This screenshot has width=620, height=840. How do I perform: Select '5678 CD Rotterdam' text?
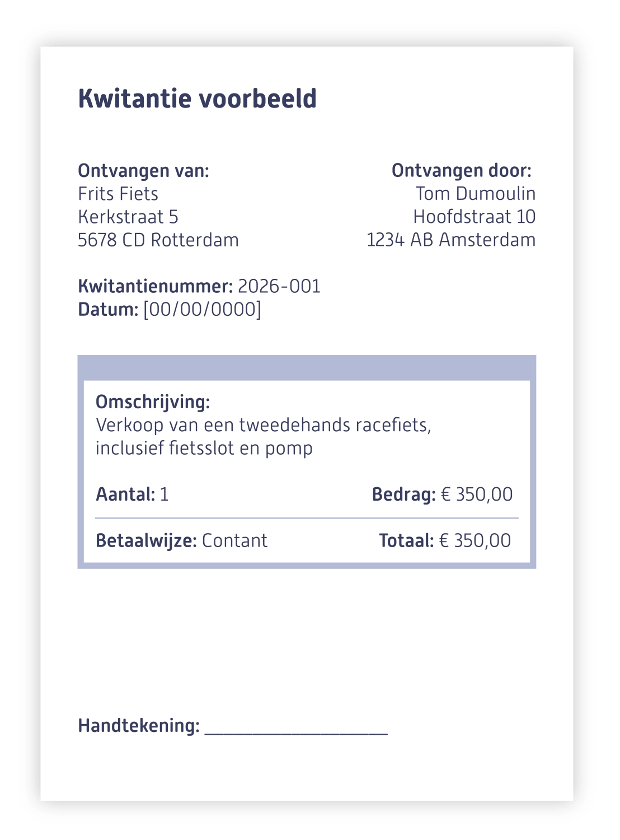click(158, 240)
